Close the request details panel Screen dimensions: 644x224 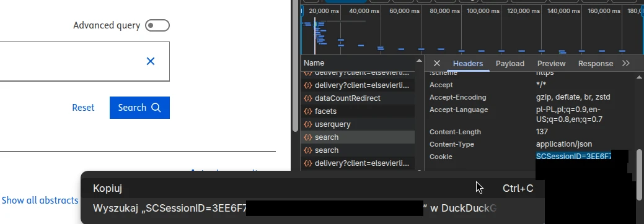437,63
